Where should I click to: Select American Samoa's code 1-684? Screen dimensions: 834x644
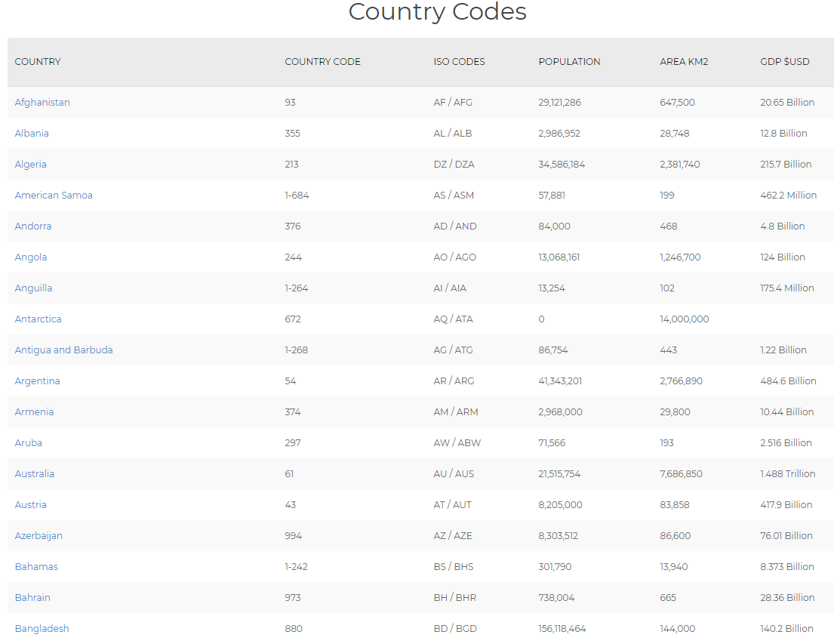click(297, 195)
